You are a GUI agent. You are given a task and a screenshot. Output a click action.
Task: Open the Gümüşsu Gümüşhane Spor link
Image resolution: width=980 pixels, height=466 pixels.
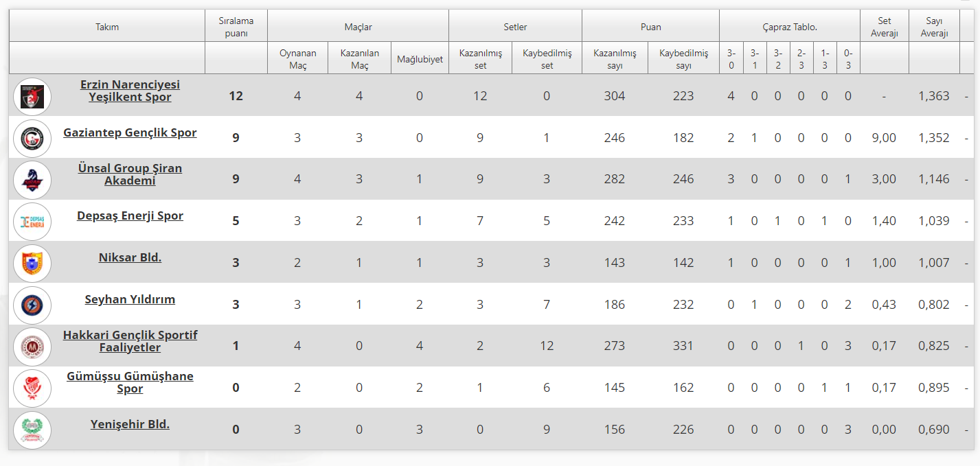(x=130, y=382)
